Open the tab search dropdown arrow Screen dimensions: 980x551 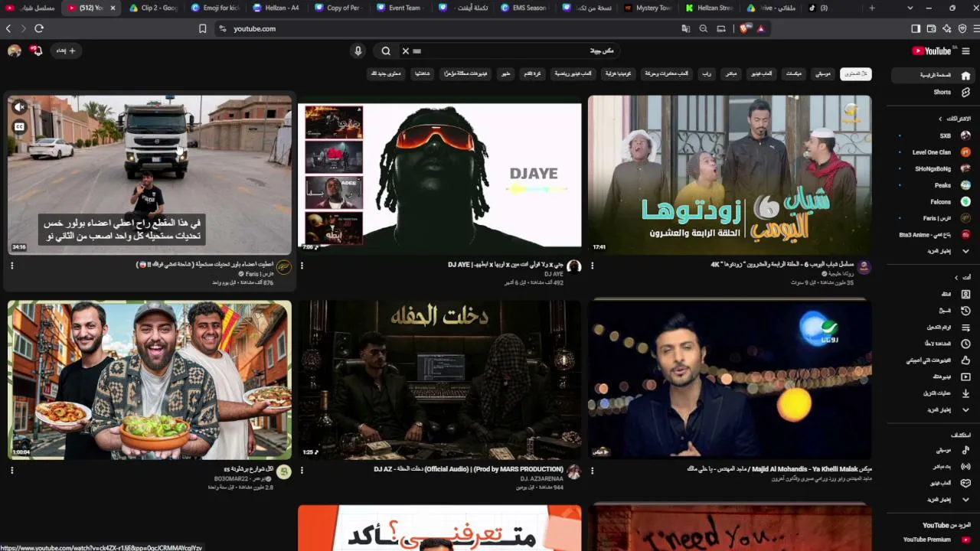click(910, 8)
